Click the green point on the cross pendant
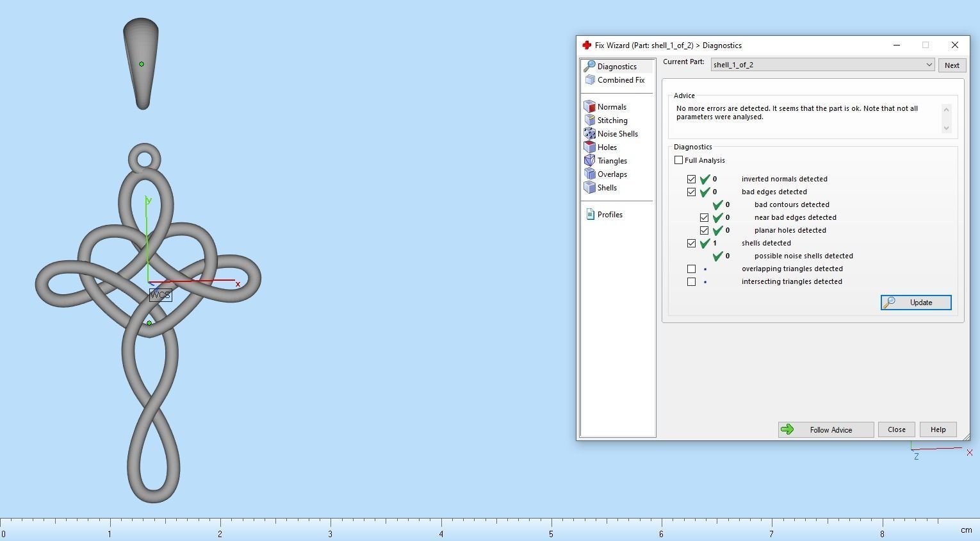The height and width of the screenshot is (541, 980). coord(149,323)
